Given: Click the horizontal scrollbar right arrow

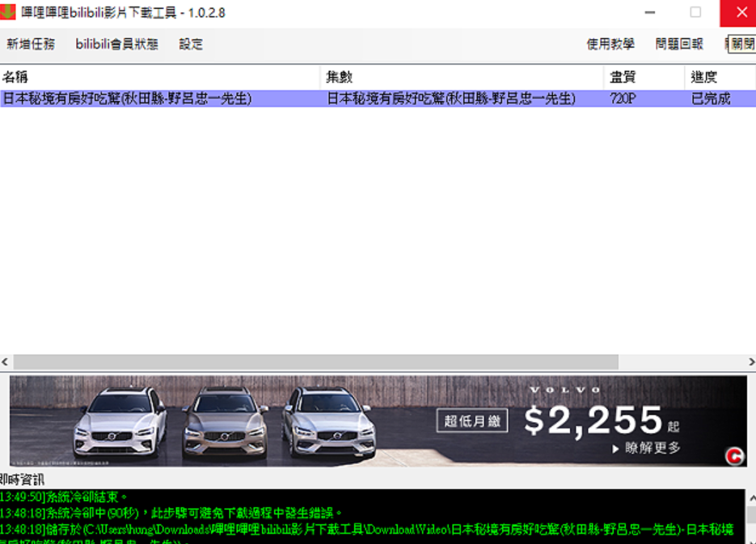Looking at the screenshot, I should [751, 361].
